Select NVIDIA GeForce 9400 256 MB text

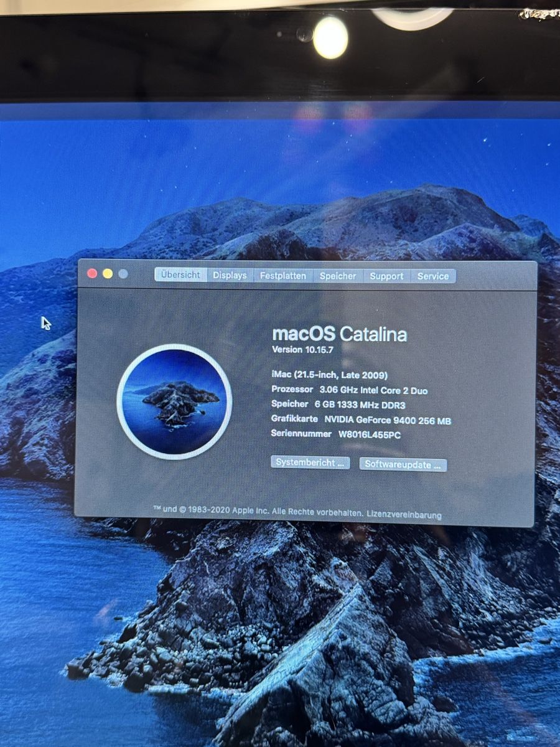tap(388, 421)
